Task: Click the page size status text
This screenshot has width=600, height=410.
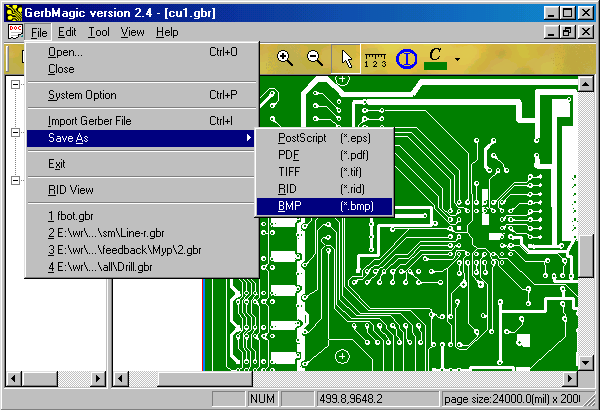Action: (511, 399)
